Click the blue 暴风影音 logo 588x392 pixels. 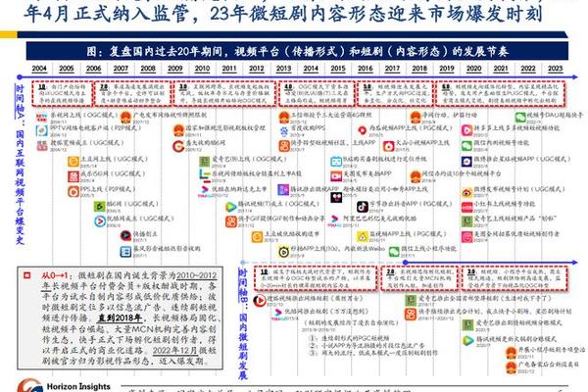tap(125, 251)
